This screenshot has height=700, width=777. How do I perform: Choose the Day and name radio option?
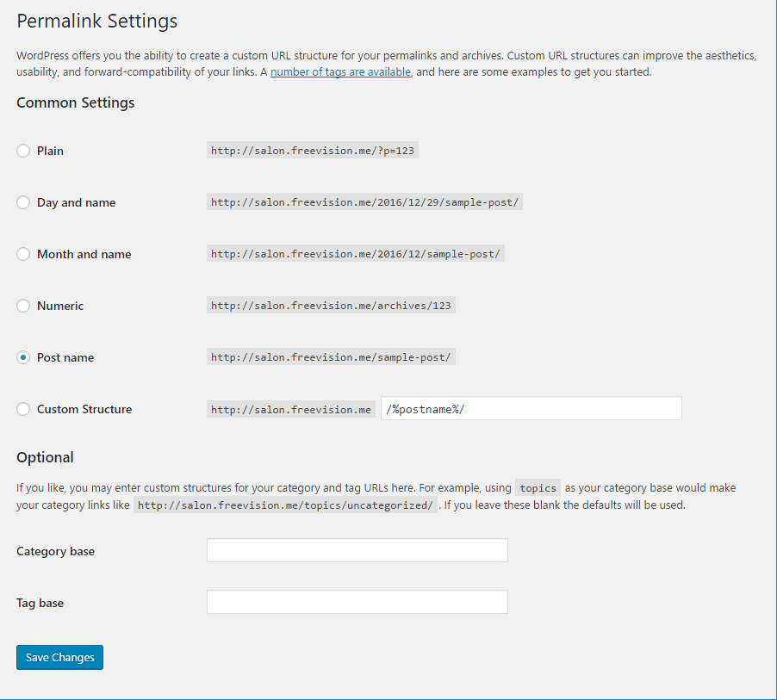pyautogui.click(x=23, y=202)
